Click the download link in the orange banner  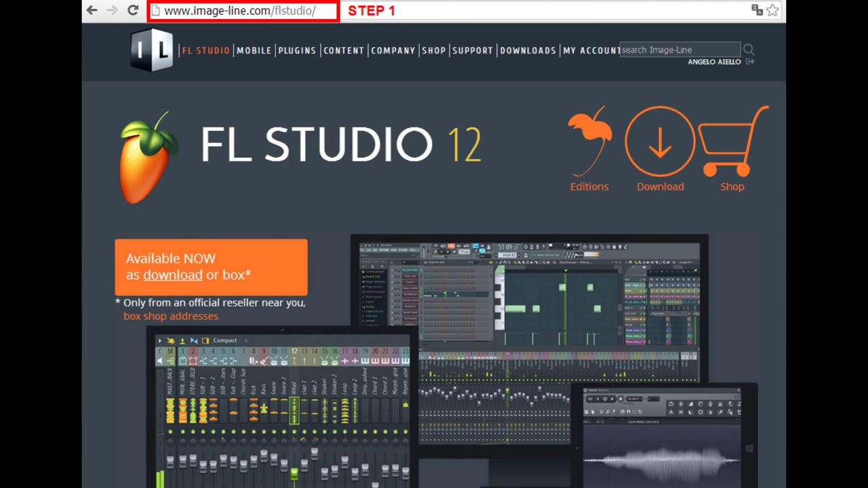[172, 274]
